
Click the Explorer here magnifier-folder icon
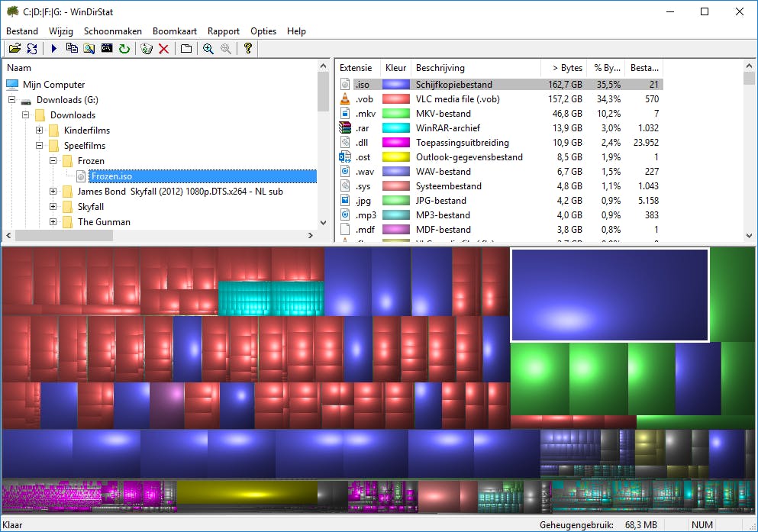pos(89,48)
